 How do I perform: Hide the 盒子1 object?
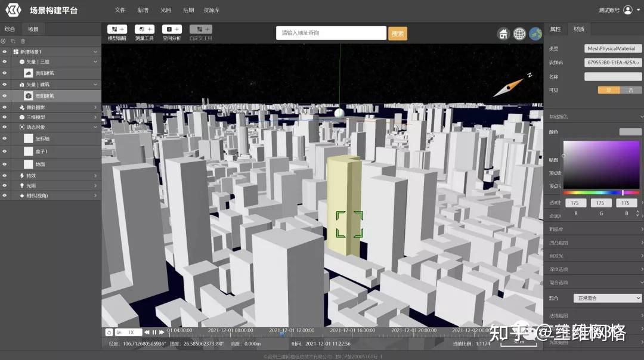click(x=5, y=151)
